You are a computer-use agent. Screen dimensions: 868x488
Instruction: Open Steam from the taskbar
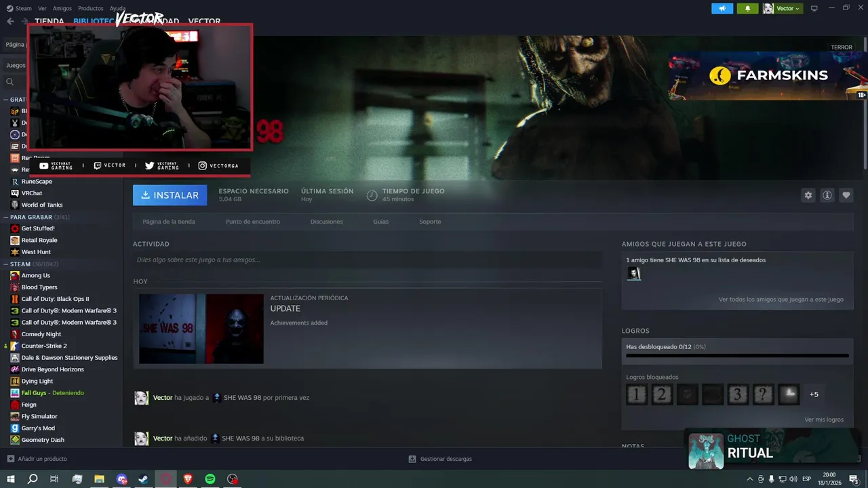pyautogui.click(x=144, y=479)
